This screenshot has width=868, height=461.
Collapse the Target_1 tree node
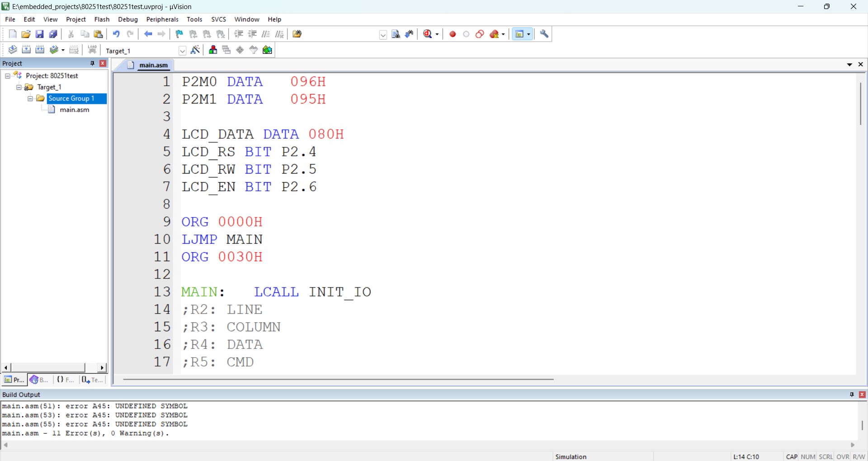point(19,88)
